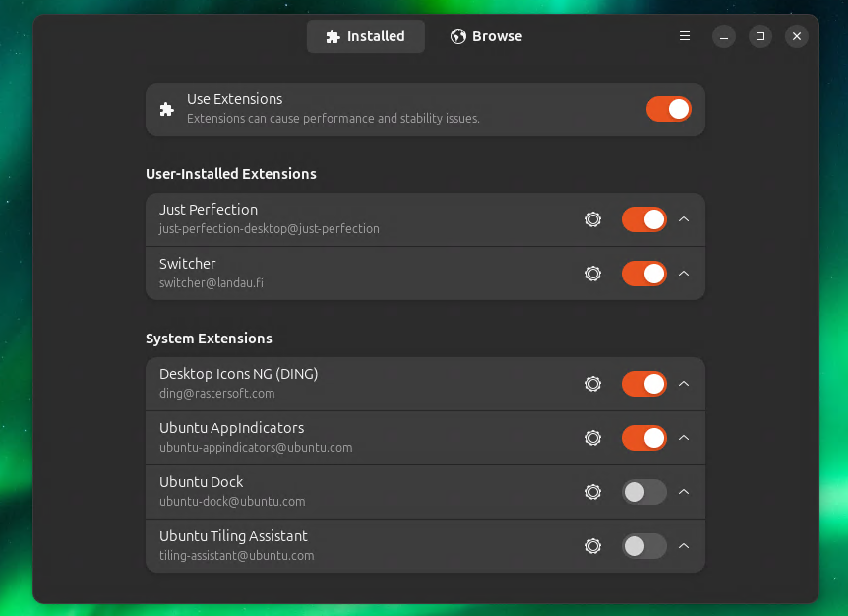Click the 'Switcher' extension name

click(x=187, y=264)
